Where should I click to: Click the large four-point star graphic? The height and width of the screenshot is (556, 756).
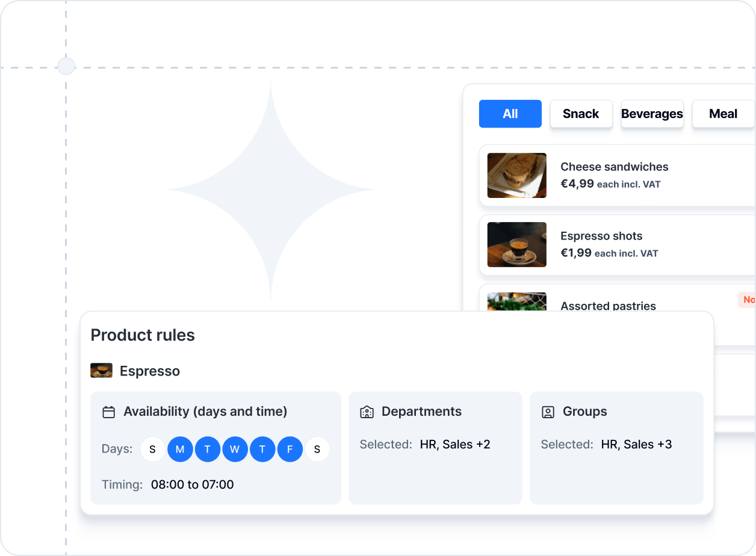pos(270,190)
